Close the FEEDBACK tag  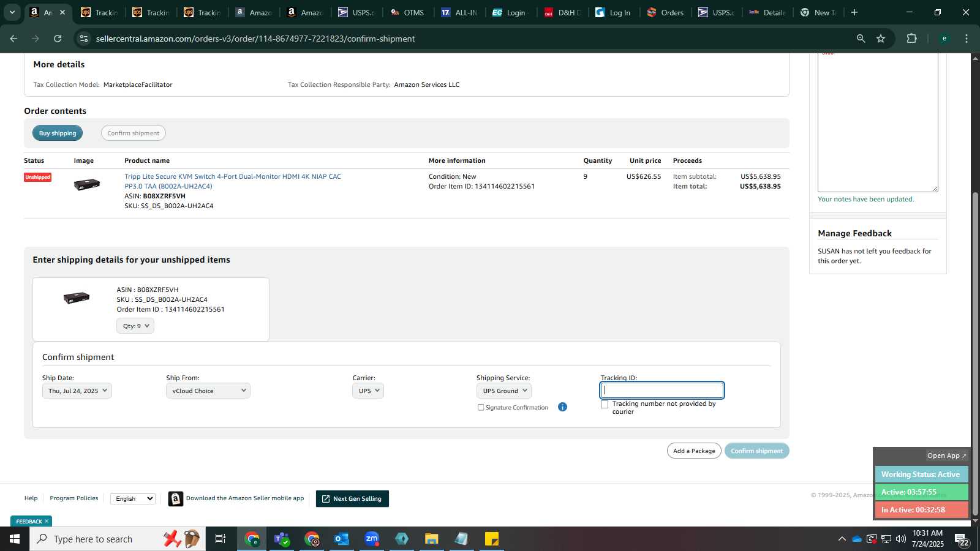[x=47, y=522]
